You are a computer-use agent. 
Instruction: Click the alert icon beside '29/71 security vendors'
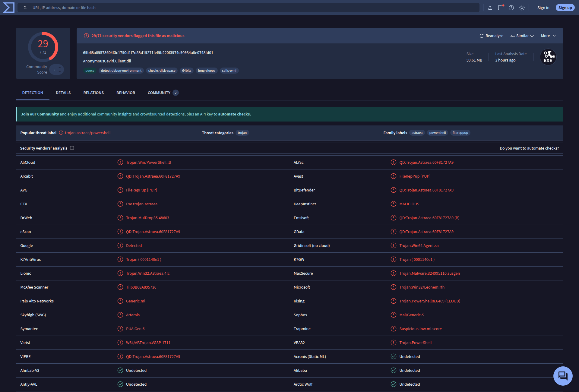(86, 36)
